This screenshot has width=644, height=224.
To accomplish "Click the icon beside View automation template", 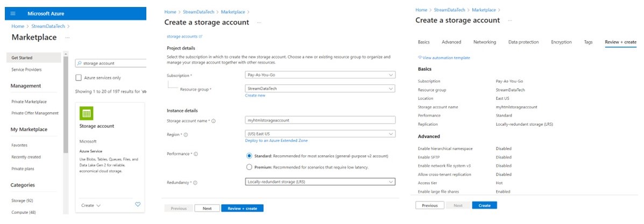I will 420,58.
